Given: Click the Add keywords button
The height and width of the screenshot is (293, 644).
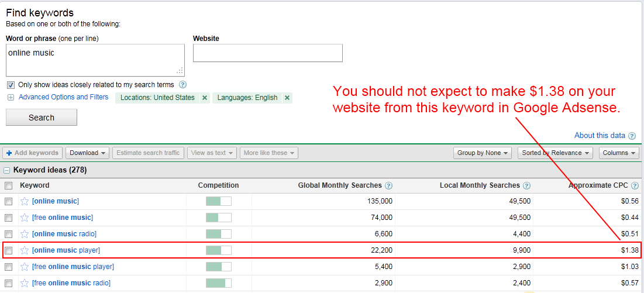Looking at the screenshot, I should coord(32,153).
